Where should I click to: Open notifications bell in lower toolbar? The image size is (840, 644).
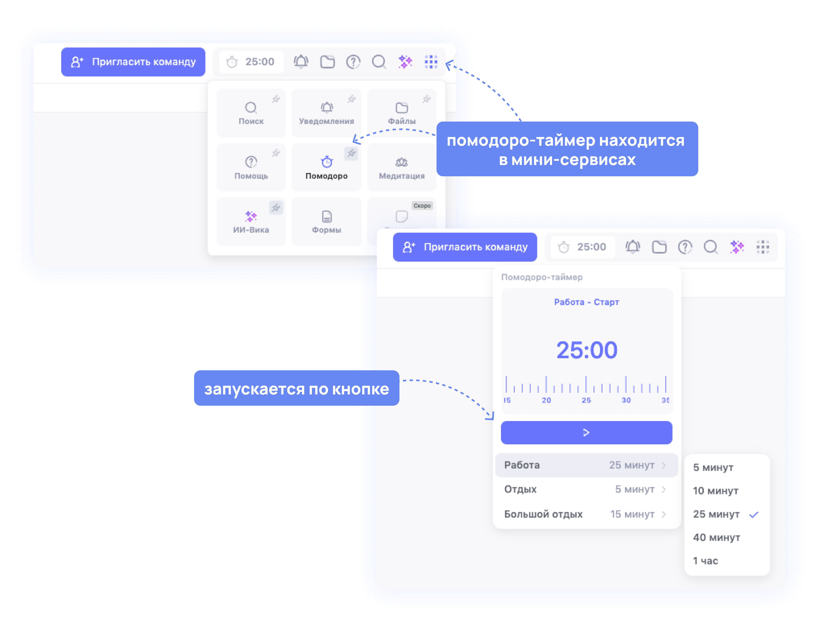[x=632, y=247]
